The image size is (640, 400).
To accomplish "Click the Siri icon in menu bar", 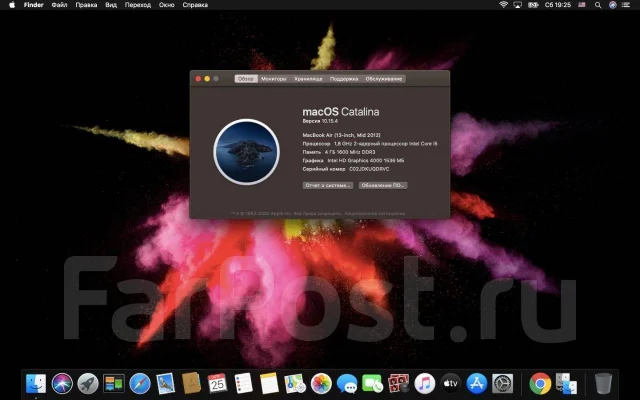I will 613,5.
